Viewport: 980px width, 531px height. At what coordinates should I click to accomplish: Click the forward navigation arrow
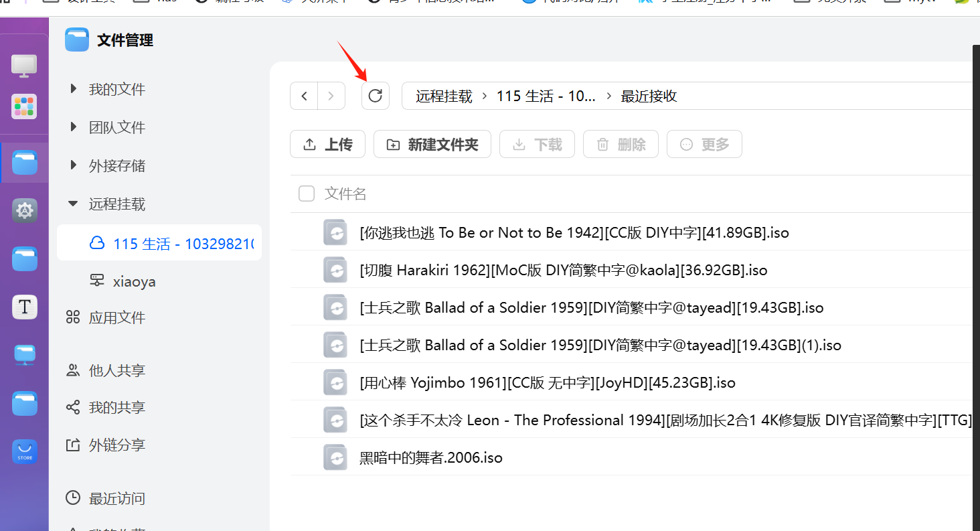pyautogui.click(x=331, y=96)
